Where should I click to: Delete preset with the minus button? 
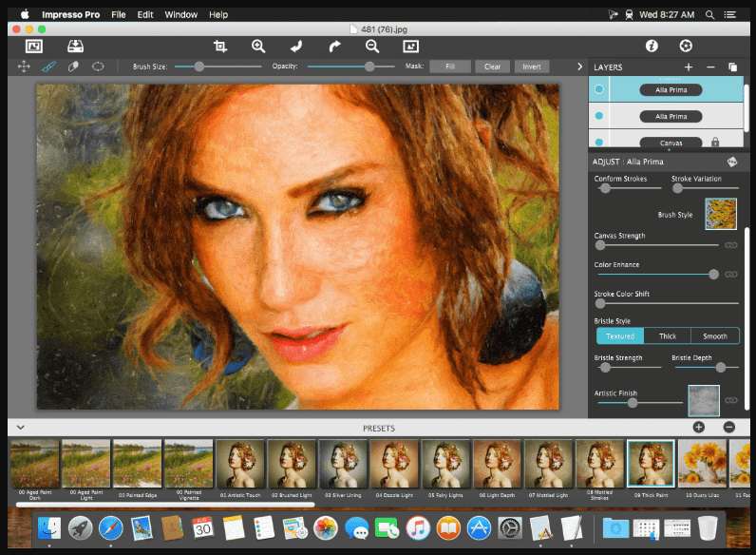729,427
